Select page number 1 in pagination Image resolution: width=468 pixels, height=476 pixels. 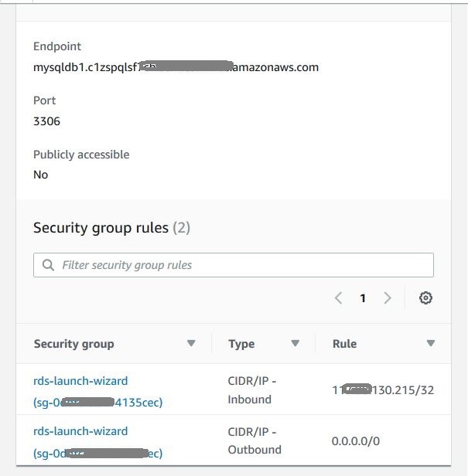[363, 298]
